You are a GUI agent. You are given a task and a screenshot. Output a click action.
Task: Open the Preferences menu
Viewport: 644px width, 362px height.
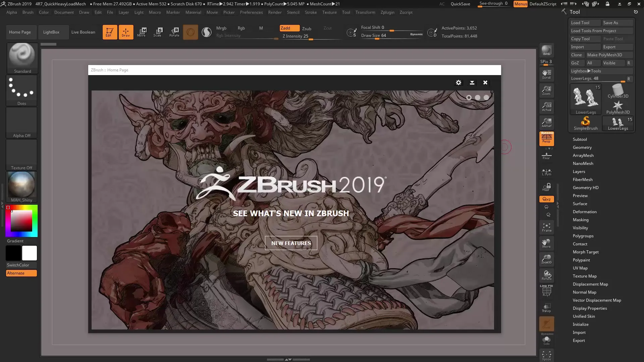[x=251, y=12]
